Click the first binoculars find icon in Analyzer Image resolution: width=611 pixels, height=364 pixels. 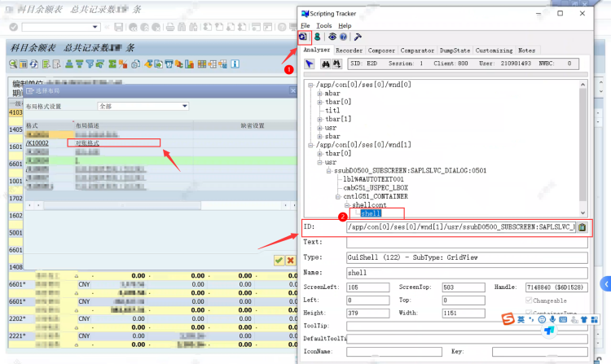click(x=326, y=64)
